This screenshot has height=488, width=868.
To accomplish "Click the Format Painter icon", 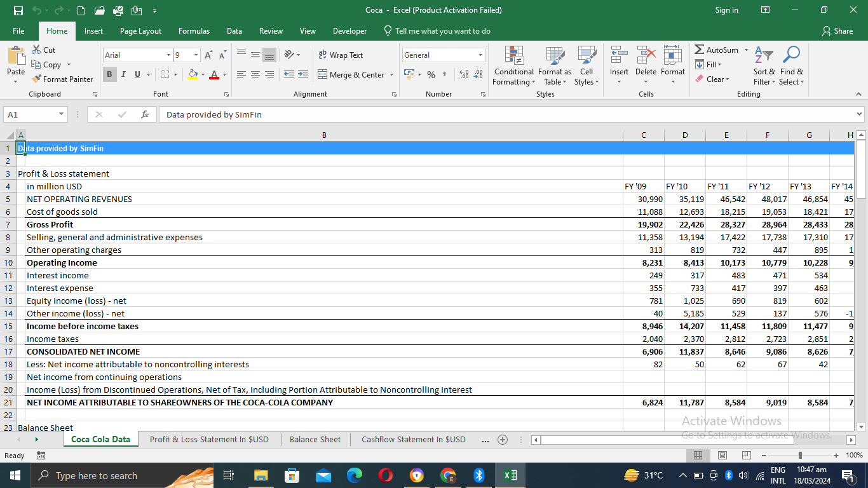I will coord(37,79).
